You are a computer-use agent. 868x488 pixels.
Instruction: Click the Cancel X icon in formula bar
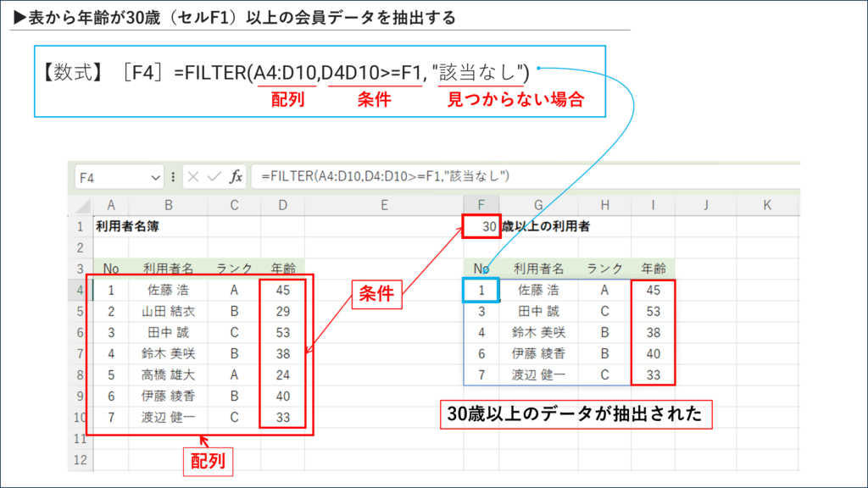193,176
